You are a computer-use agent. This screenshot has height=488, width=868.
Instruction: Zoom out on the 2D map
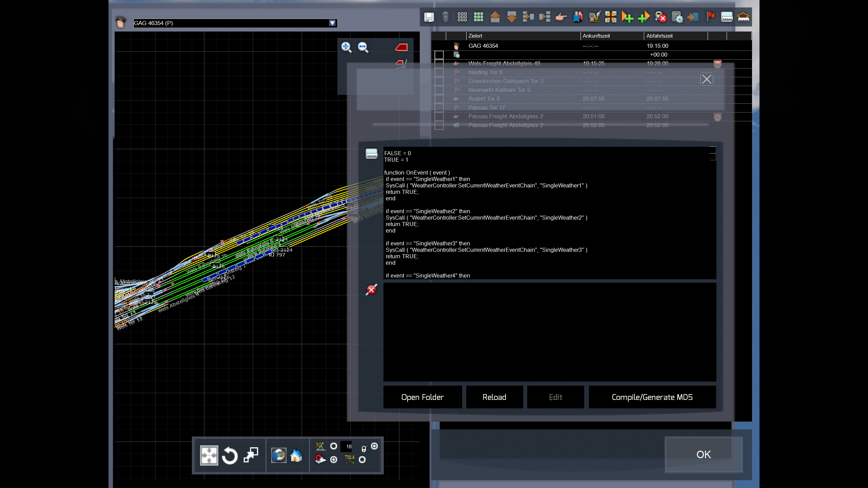(363, 47)
